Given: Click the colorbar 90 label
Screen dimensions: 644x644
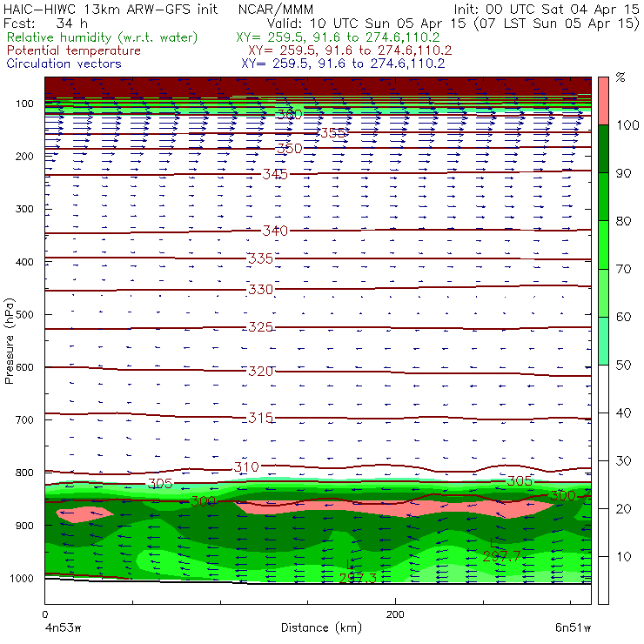Looking at the screenshot, I should (x=623, y=173).
